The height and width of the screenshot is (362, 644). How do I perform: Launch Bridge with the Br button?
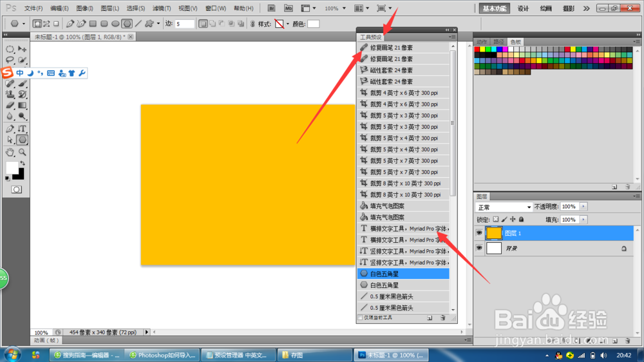click(x=271, y=8)
